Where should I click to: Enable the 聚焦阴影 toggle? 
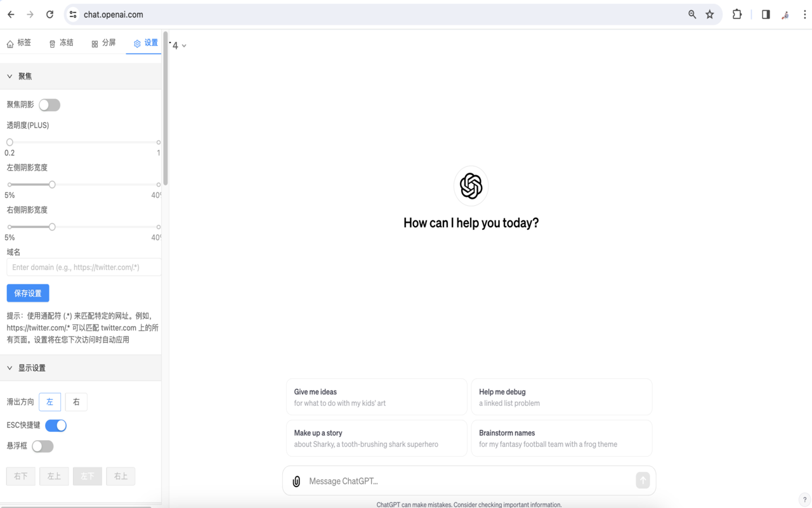click(49, 105)
